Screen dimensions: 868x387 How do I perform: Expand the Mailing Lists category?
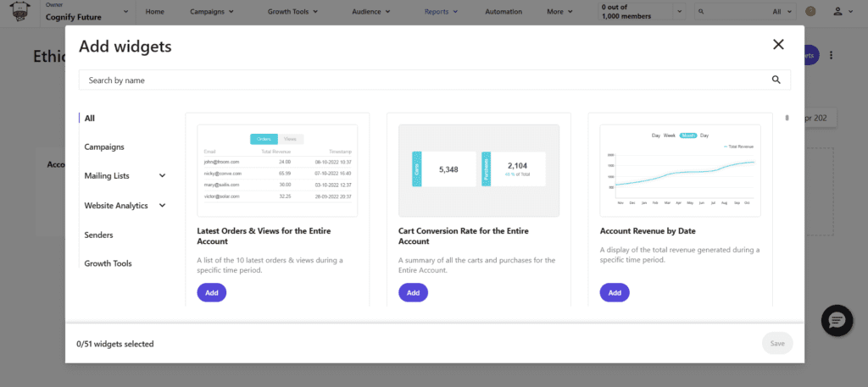click(x=162, y=176)
